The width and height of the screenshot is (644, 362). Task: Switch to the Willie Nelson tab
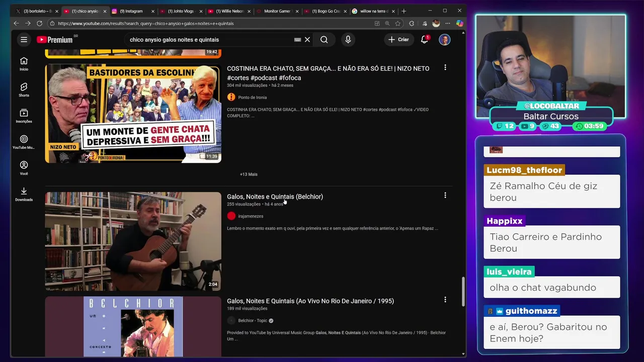tap(229, 11)
